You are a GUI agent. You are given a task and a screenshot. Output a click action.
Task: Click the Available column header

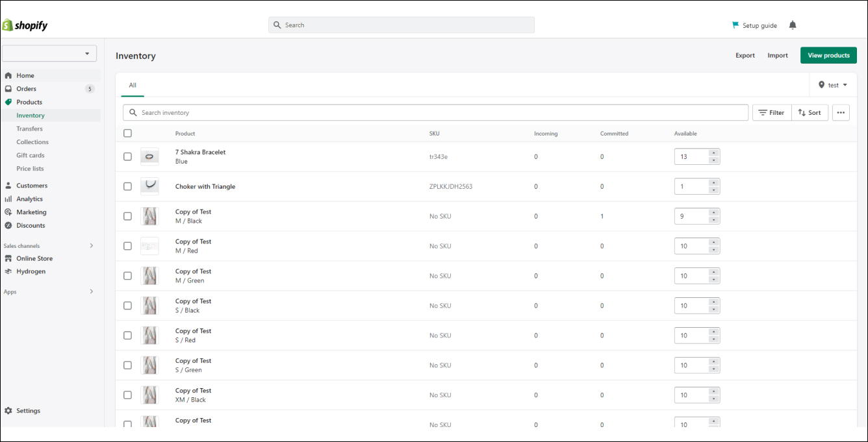click(685, 134)
